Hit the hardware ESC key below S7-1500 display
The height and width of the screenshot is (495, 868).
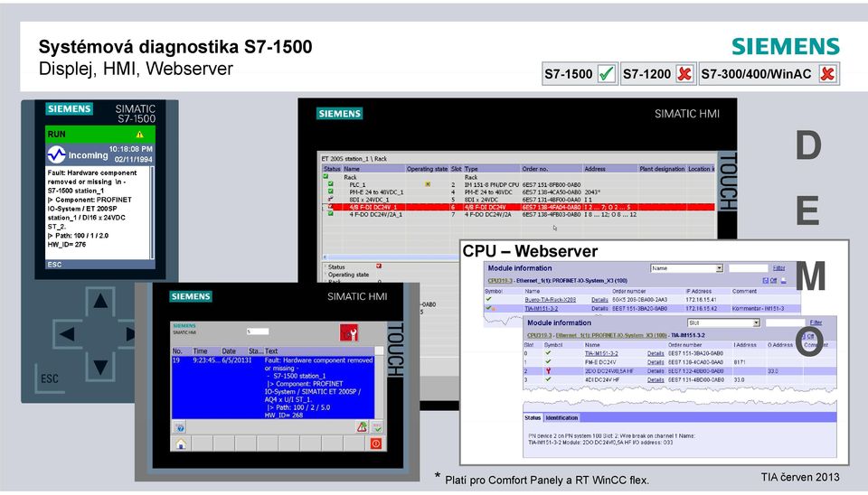[x=49, y=378]
